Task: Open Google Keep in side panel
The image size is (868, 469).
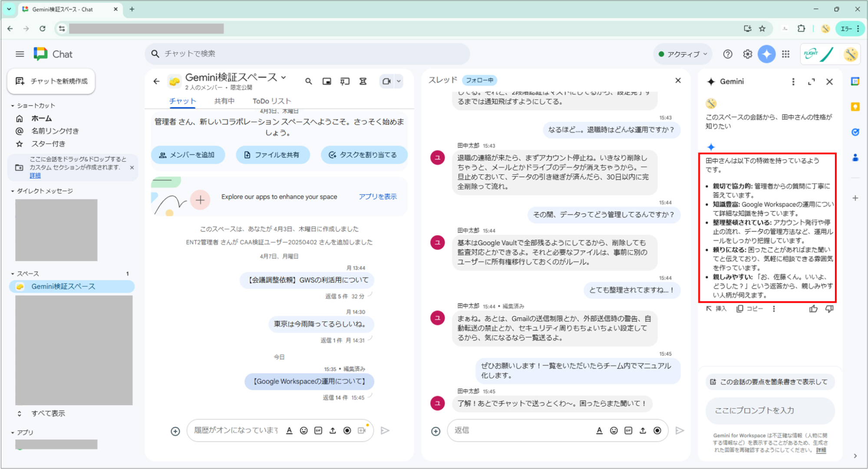Action: tap(855, 107)
